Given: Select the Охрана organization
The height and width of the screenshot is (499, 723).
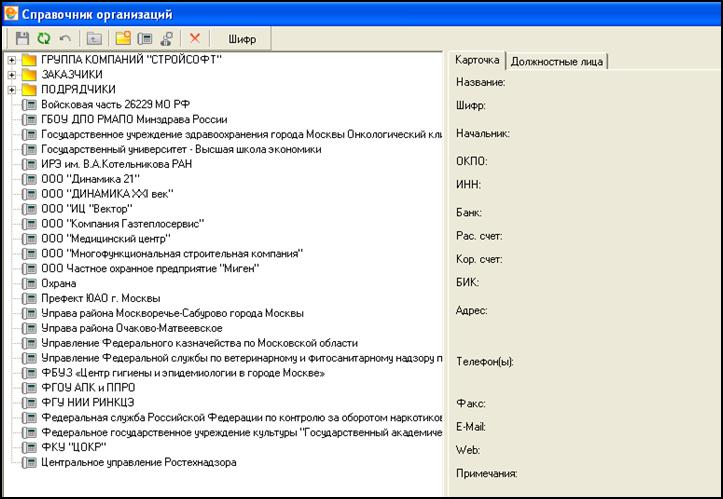Looking at the screenshot, I should coord(59,283).
